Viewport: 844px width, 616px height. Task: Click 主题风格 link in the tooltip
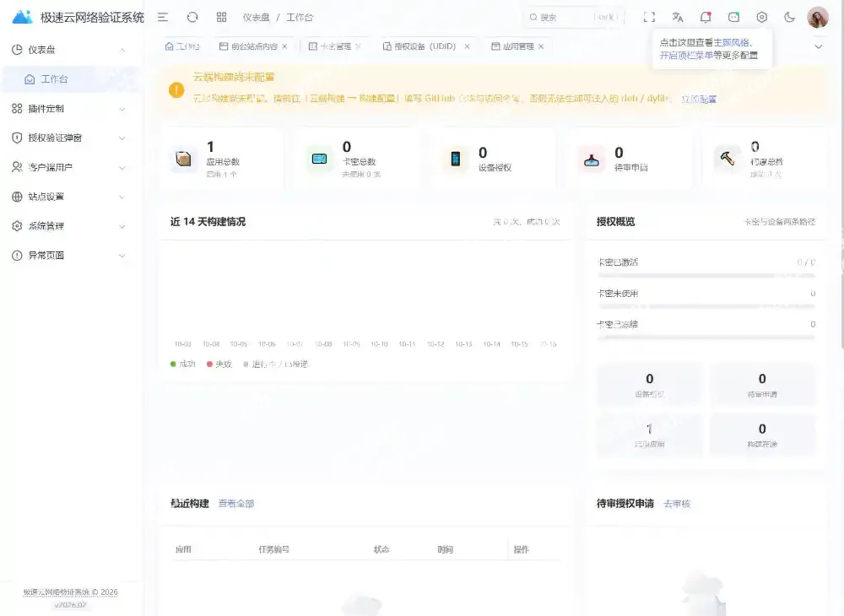pyautogui.click(x=731, y=42)
